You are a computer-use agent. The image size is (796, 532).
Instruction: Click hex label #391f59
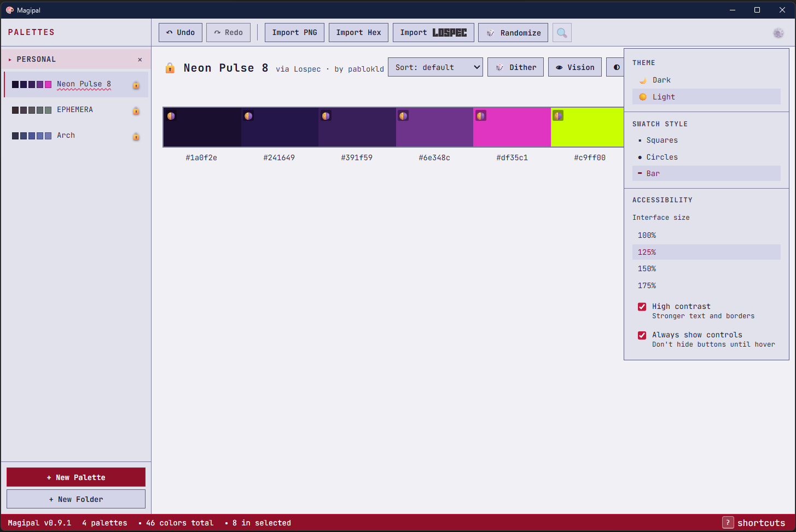pyautogui.click(x=357, y=157)
